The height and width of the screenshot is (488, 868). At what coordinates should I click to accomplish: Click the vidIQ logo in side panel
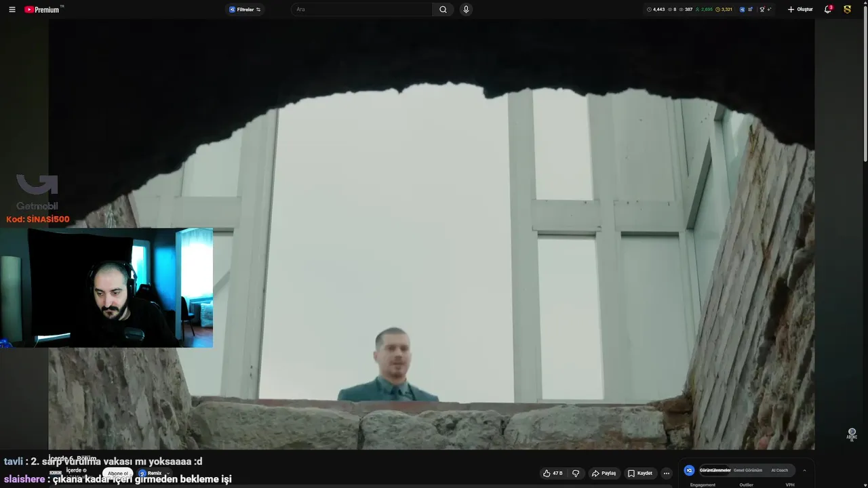(x=690, y=470)
